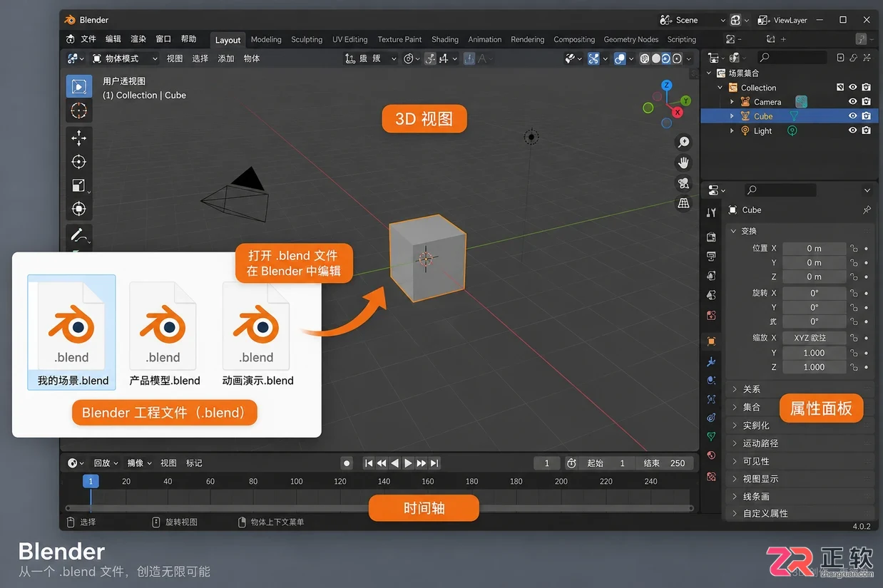883x588 pixels.
Task: Select the box select tool in left toolbar
Action: tap(79, 87)
